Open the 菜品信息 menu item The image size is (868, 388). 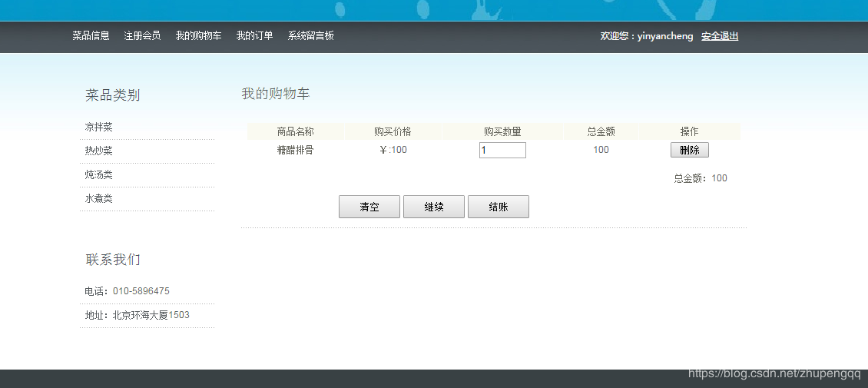(91, 36)
